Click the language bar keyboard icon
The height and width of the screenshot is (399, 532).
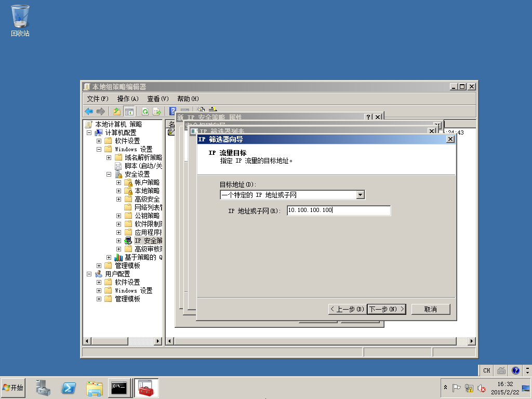(x=501, y=370)
